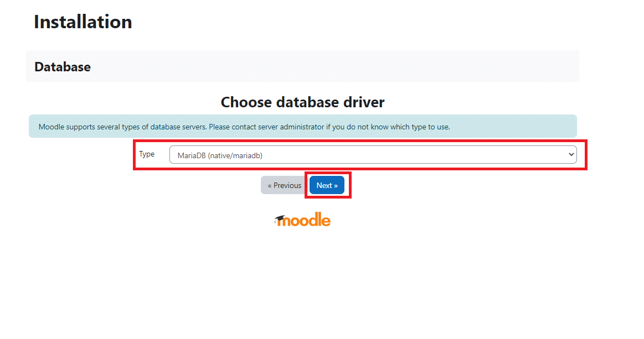Screen dimensions: 644x339
Task: Click the » arrows on Next button
Action: click(336, 186)
